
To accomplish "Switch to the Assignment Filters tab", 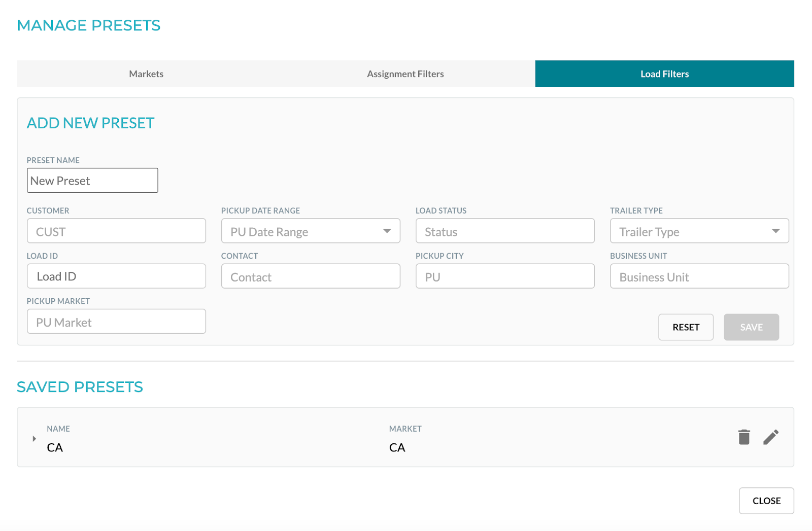I will pyautogui.click(x=405, y=74).
